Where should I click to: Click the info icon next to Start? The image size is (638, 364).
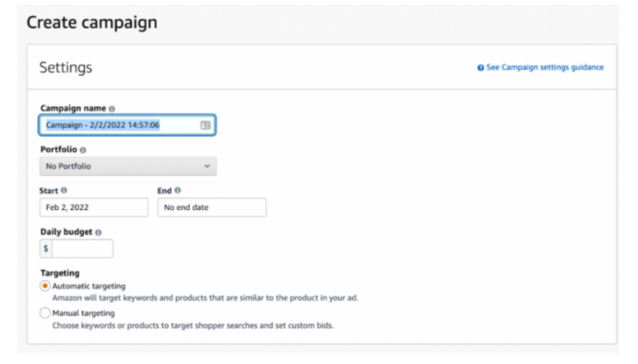pyautogui.click(x=64, y=191)
